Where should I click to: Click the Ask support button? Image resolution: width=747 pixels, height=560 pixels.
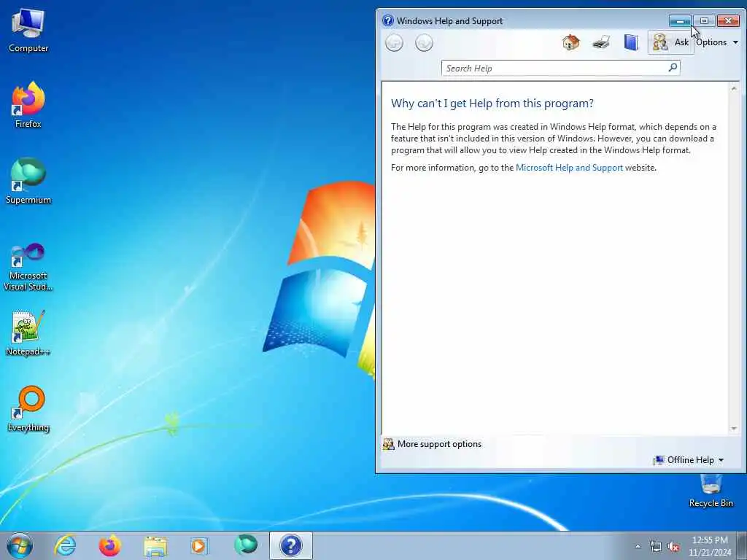671,42
